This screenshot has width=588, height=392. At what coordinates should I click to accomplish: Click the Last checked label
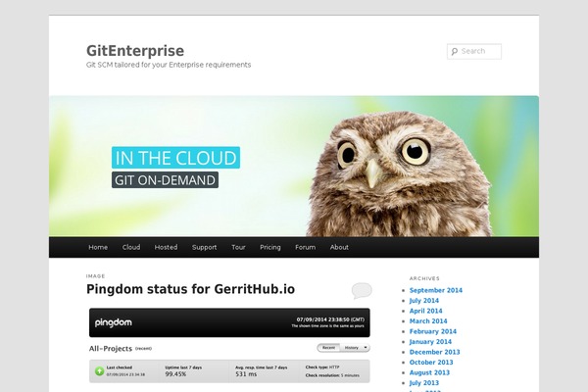click(120, 367)
